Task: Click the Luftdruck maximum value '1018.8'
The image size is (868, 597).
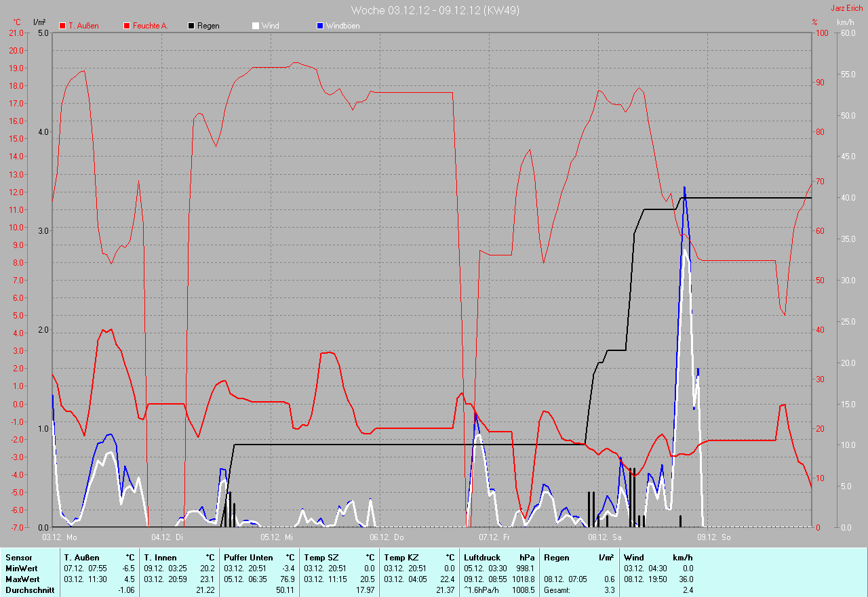Action: pos(522,579)
